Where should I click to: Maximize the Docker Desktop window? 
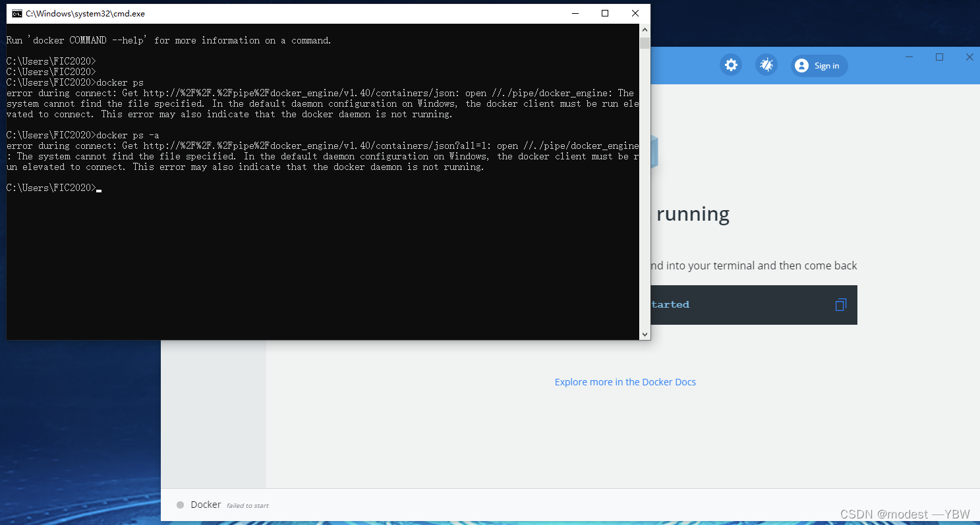click(x=940, y=57)
